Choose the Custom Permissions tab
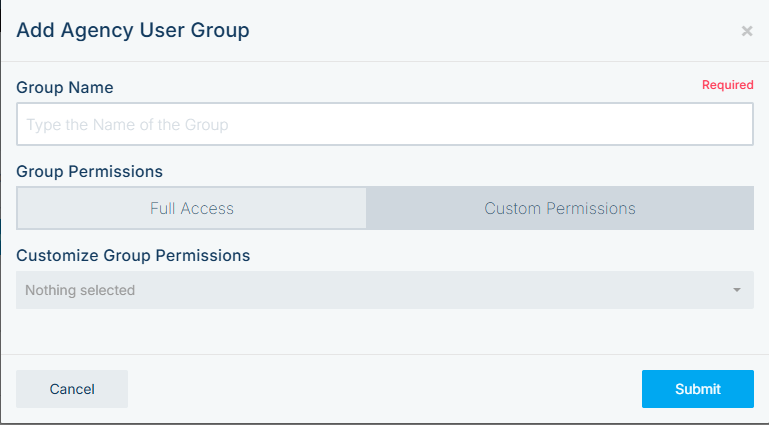The width and height of the screenshot is (769, 425). pos(560,208)
